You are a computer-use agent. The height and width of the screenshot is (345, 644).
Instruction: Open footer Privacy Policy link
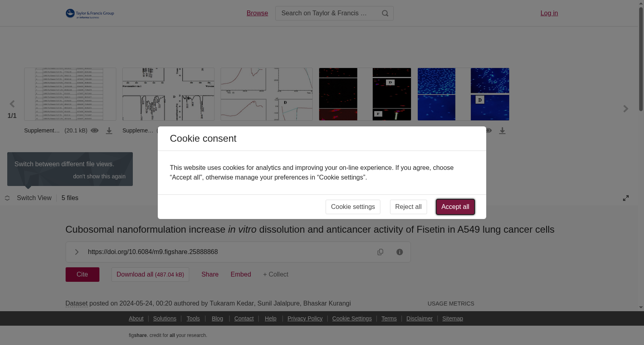(x=305, y=318)
